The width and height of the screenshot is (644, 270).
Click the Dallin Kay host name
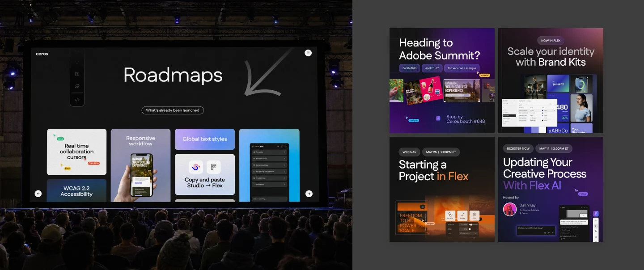(x=527, y=205)
